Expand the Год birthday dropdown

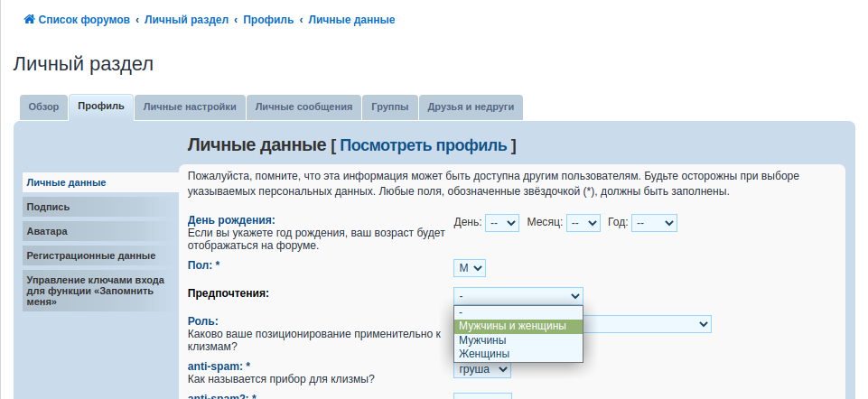654,223
